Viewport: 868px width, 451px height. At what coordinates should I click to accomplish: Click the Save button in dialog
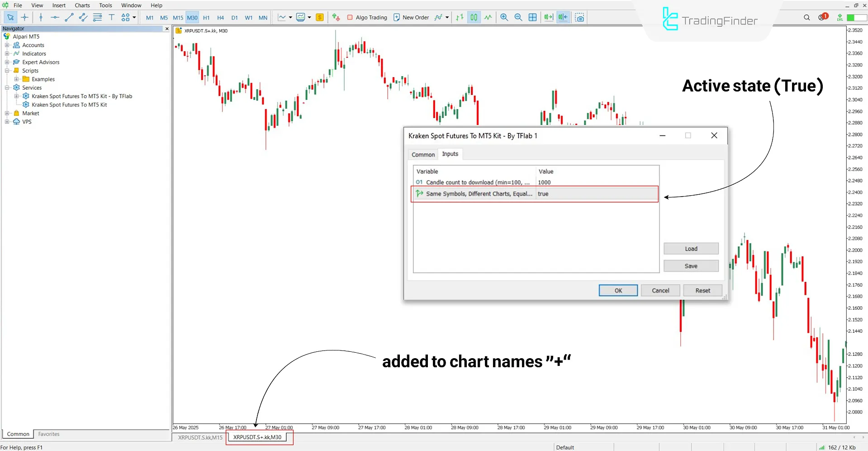point(691,266)
